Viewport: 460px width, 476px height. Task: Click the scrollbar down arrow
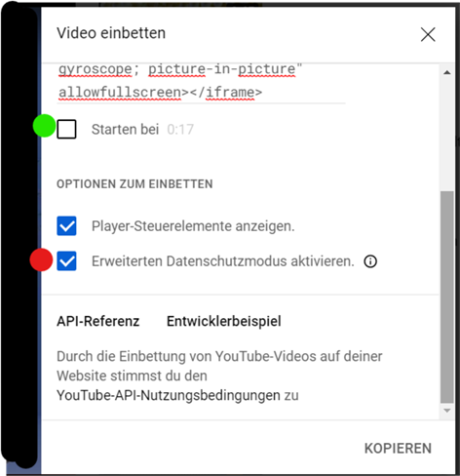point(447,411)
